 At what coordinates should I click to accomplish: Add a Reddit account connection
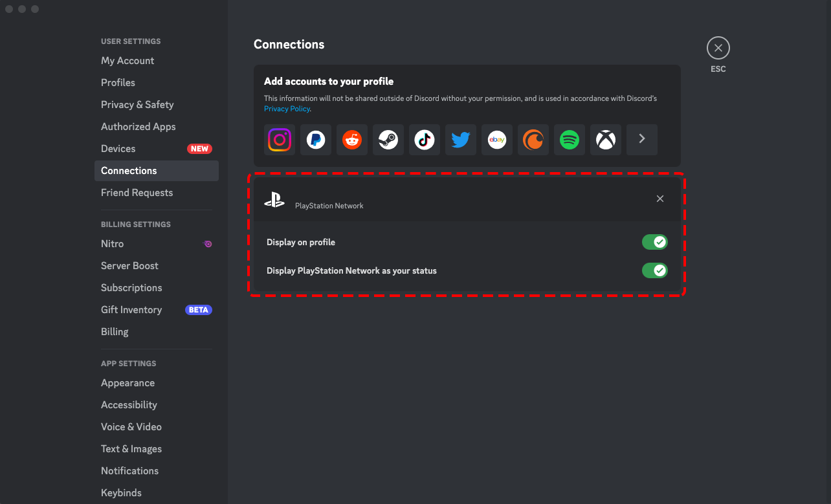(352, 140)
